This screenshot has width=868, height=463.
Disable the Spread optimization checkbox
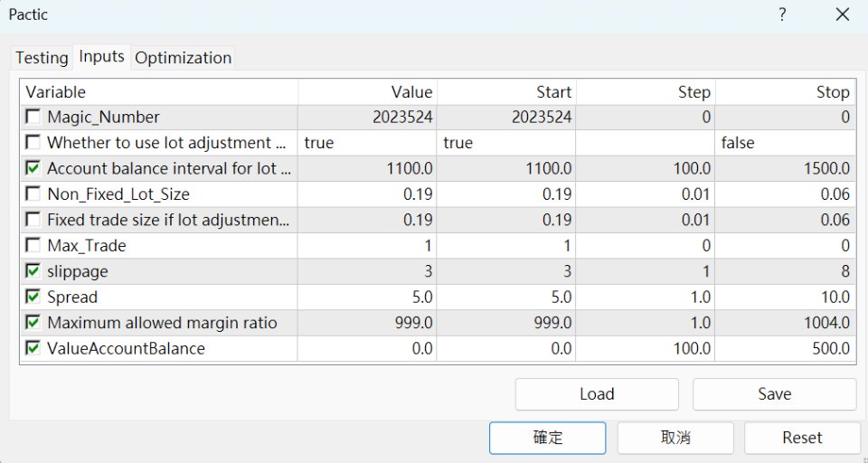[33, 297]
